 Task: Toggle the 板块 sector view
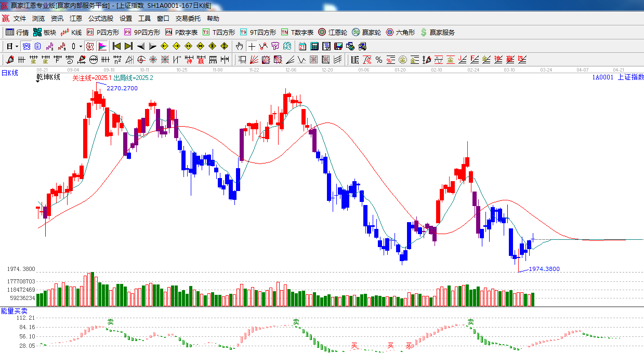44,32
